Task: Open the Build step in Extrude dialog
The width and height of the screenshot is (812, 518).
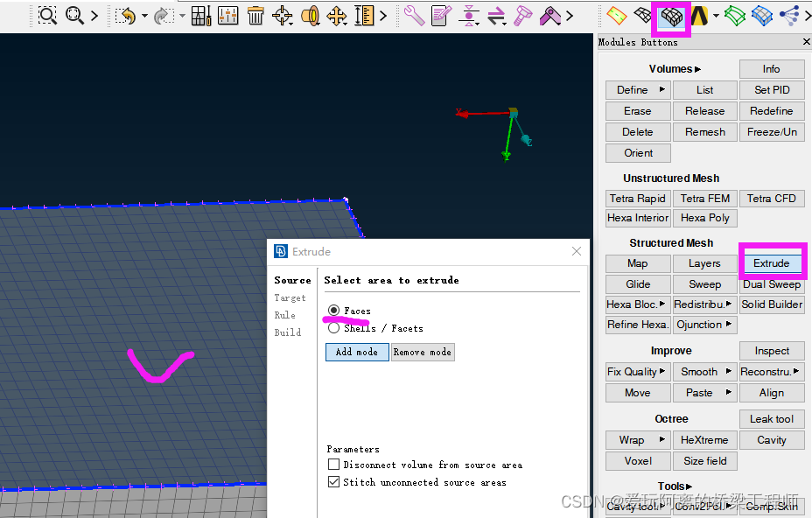Action: coord(287,332)
